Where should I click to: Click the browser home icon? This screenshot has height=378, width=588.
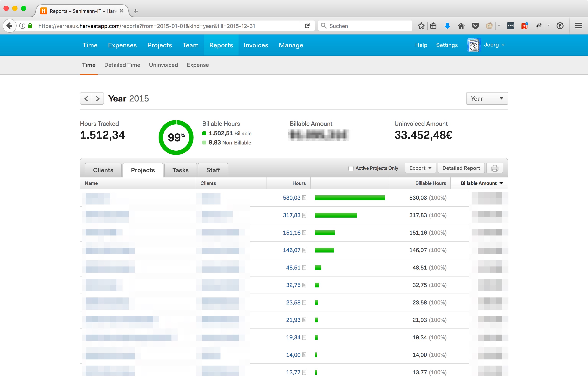461,26
